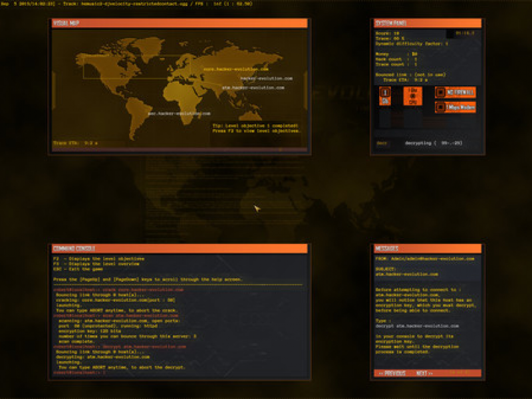Viewport: 532px width, 399px height.
Task: Click the PageUp and PageDown scroll hint line
Action: pos(148,279)
